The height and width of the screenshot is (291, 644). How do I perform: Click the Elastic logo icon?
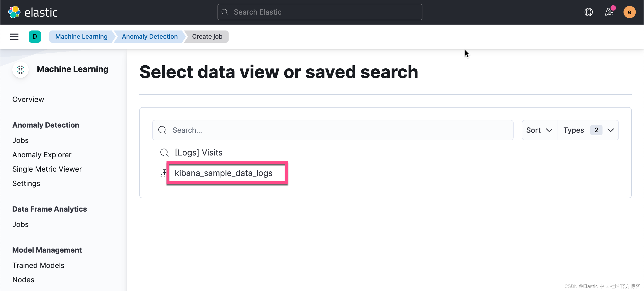(14, 12)
